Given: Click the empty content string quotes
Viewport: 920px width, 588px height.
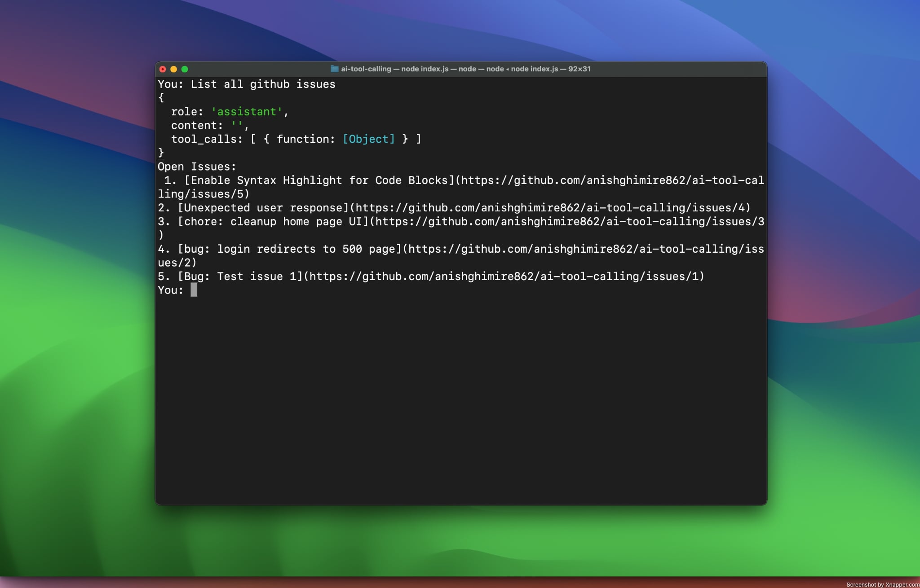Looking at the screenshot, I should coord(237,126).
